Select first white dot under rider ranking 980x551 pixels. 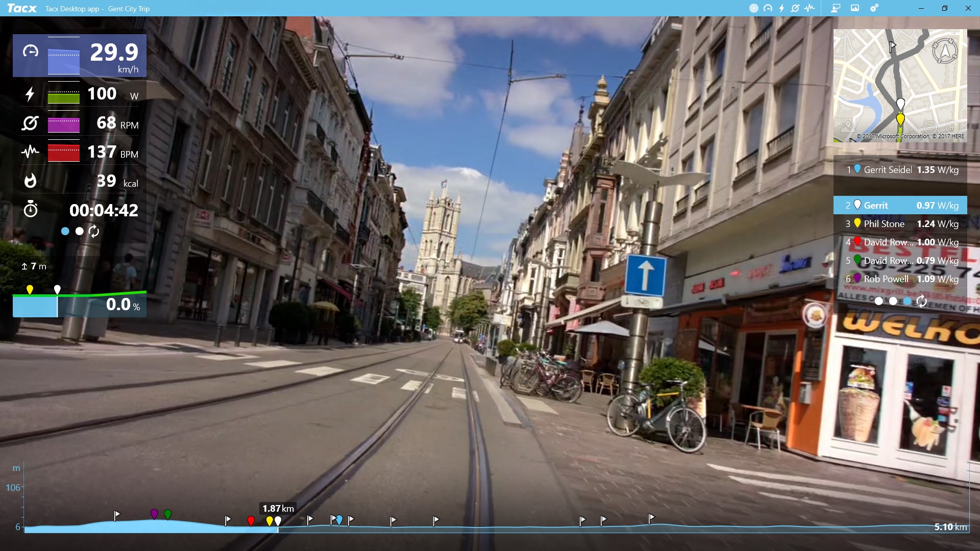(878, 301)
